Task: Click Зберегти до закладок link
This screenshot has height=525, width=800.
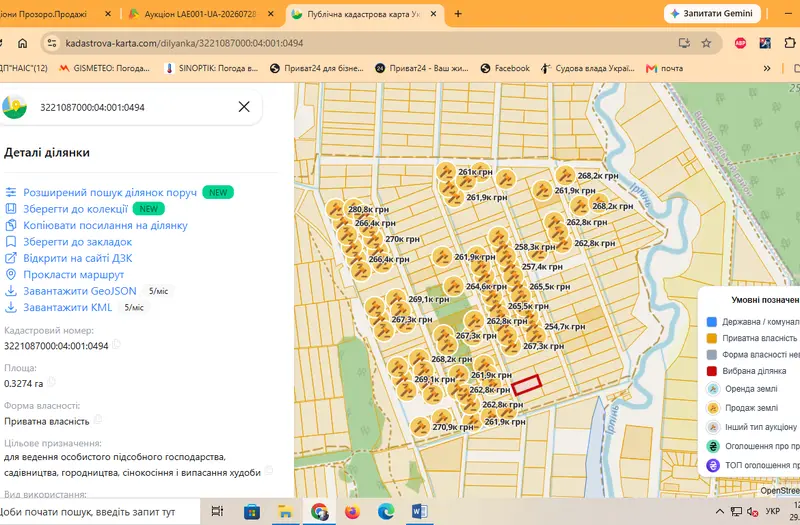Action: (x=78, y=241)
